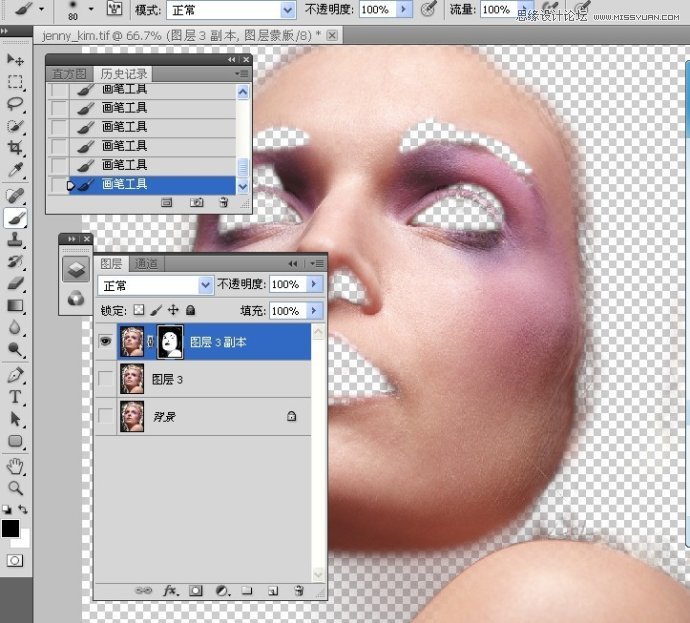Add a layer style with fx icon
This screenshot has height=623, width=690.
171,591
